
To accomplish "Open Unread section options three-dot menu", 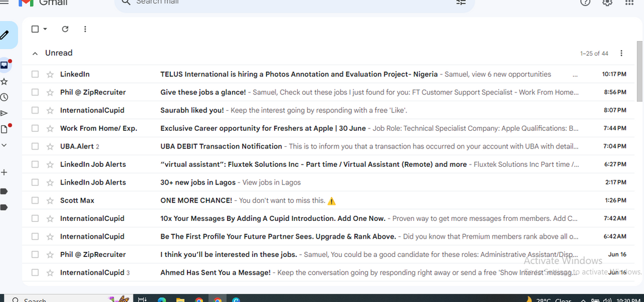I will pos(621,53).
